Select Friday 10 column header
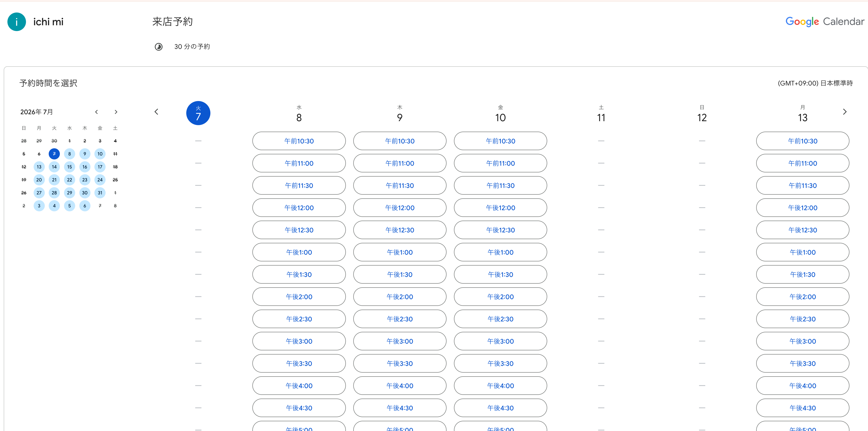Viewport: 868px width, 431px height. [x=500, y=114]
